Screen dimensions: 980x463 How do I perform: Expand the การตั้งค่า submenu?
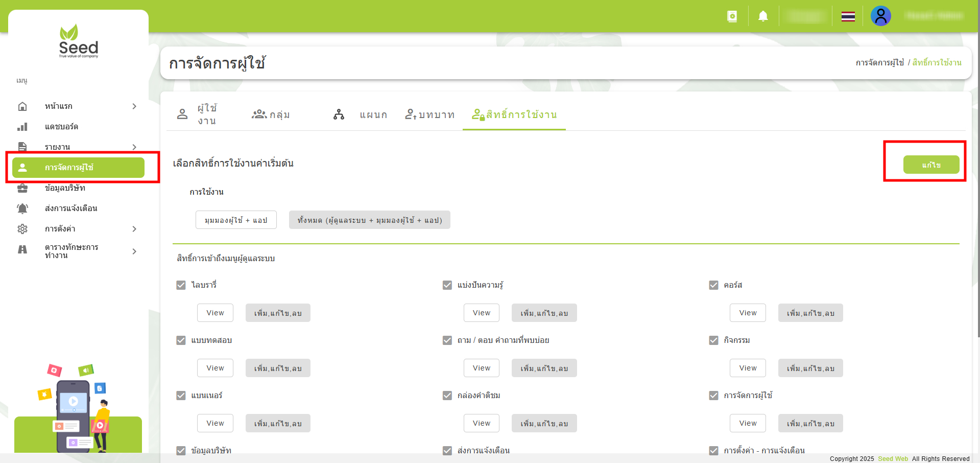[134, 228]
